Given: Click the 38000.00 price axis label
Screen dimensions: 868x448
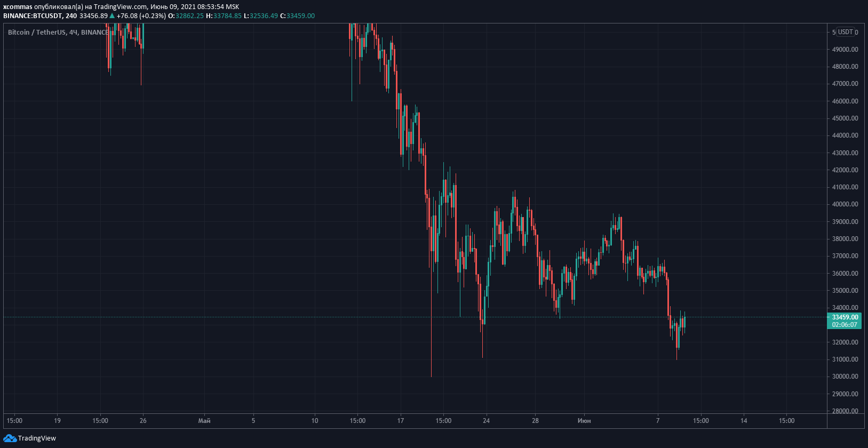Looking at the screenshot, I should (x=845, y=239).
